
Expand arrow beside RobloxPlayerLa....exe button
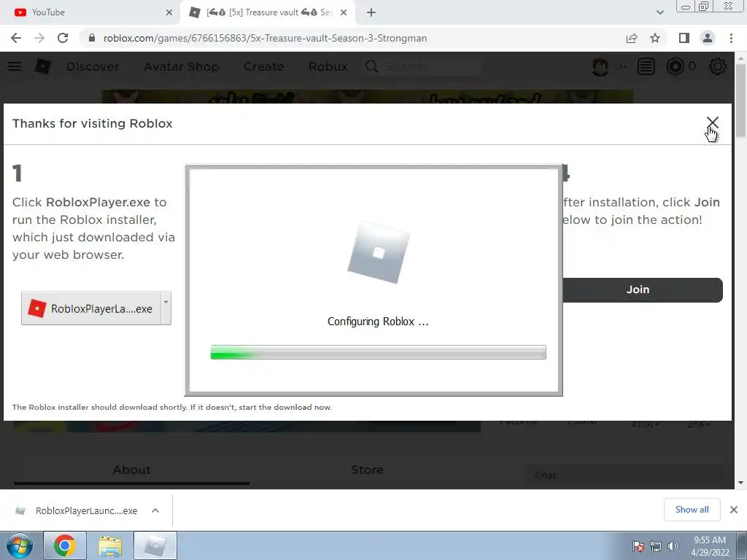click(x=166, y=308)
